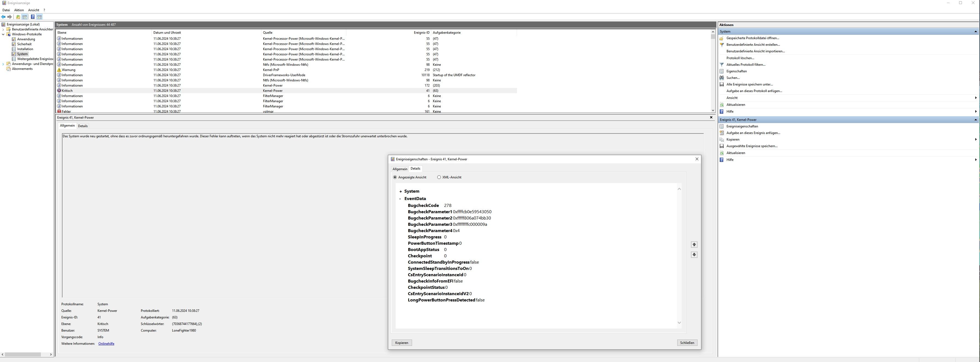Open Eigenschaften in the Aktionen pane
The height and width of the screenshot is (362, 980).
(x=736, y=71)
